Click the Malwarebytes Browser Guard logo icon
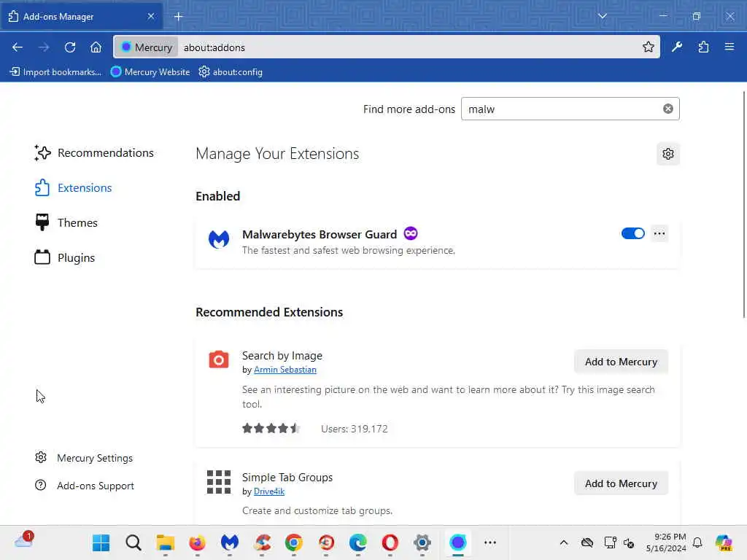This screenshot has height=560, width=747. coord(219,239)
